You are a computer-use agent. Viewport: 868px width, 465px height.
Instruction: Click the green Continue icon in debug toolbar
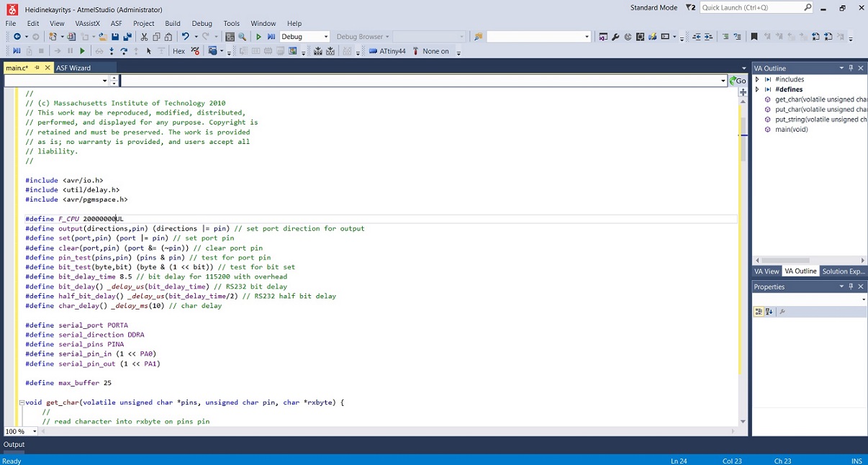pos(82,51)
